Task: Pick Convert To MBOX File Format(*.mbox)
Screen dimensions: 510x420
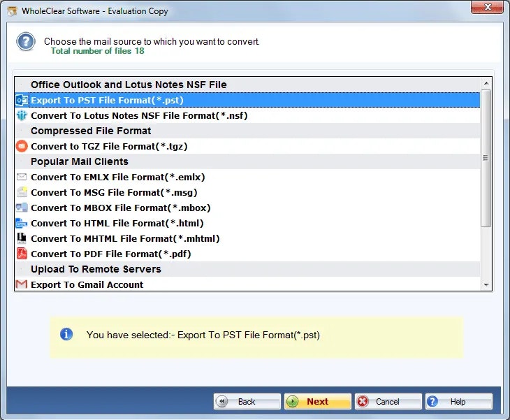Action: [x=247, y=208]
